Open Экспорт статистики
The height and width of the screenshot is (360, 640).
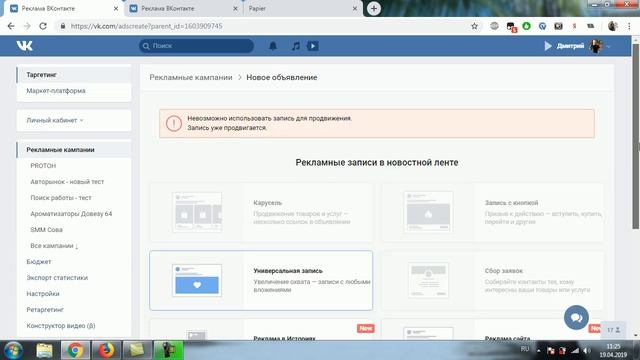click(x=57, y=278)
